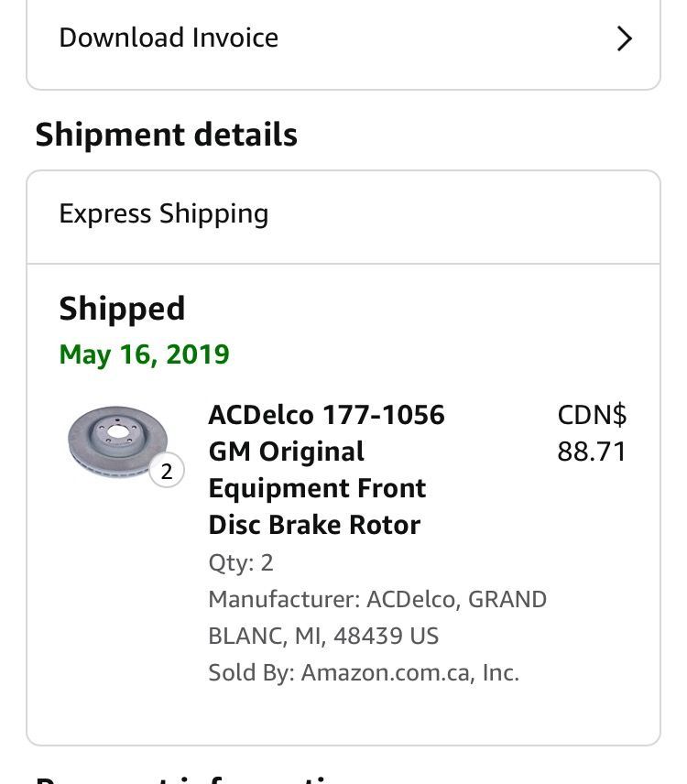The height and width of the screenshot is (784, 687).
Task: Click the 177-1056 part number in the title
Action: pos(383,415)
